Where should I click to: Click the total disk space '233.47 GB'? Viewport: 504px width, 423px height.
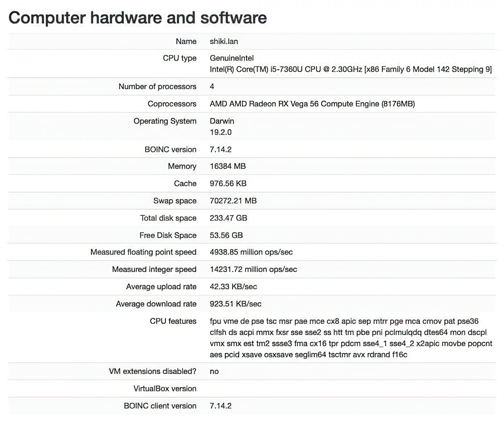coord(228,218)
